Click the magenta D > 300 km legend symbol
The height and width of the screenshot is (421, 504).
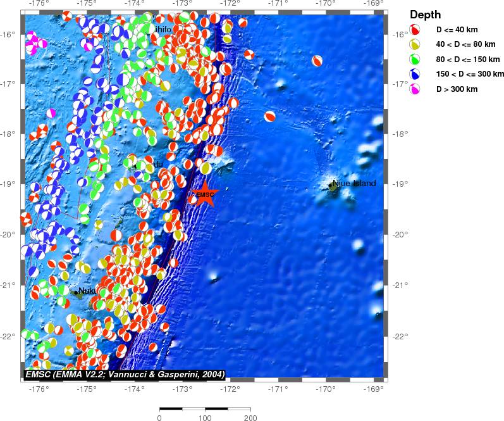coord(415,89)
